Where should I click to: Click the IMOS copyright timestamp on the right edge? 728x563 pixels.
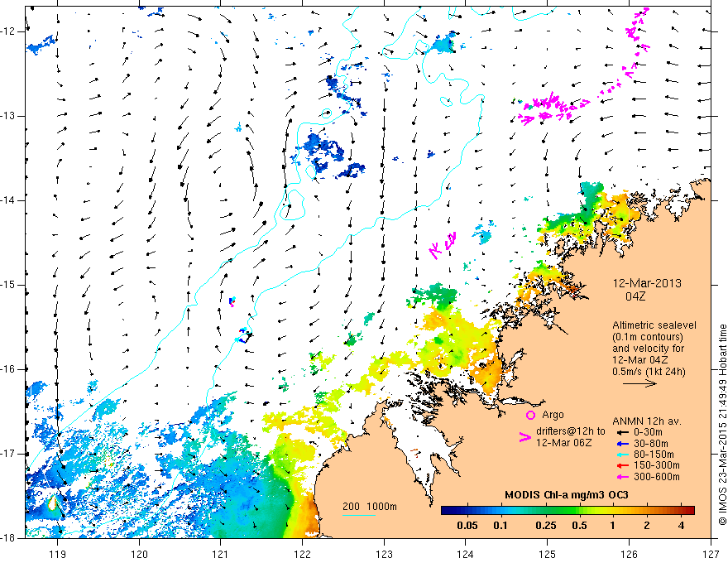click(x=722, y=426)
